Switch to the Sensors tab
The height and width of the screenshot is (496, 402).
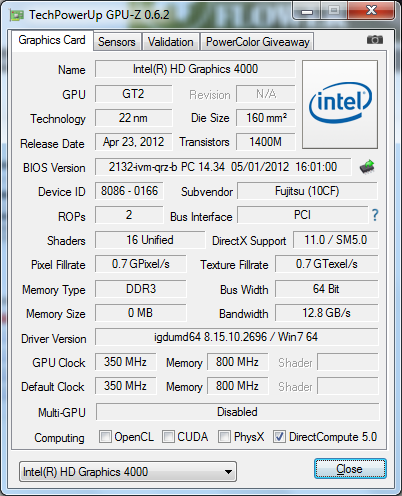click(117, 42)
